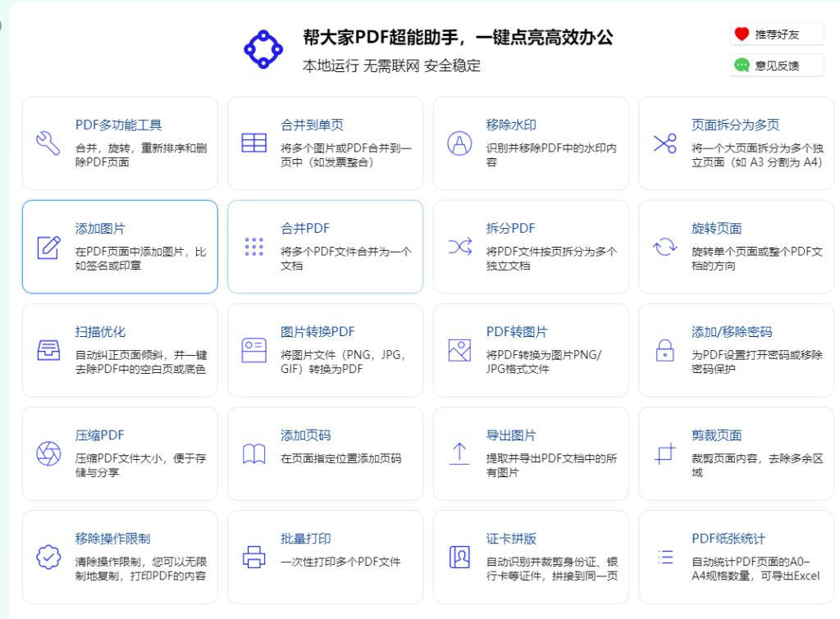840x619 pixels.
Task: Launch the 图片转换PDF tool title
Action: coord(317,332)
